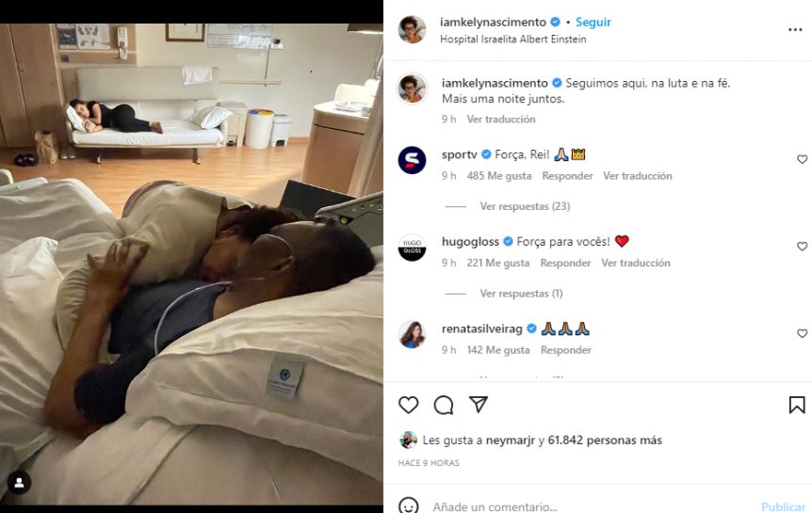This screenshot has width=812, height=513.
Task: Open emoji picker in comment box
Action: click(x=409, y=505)
